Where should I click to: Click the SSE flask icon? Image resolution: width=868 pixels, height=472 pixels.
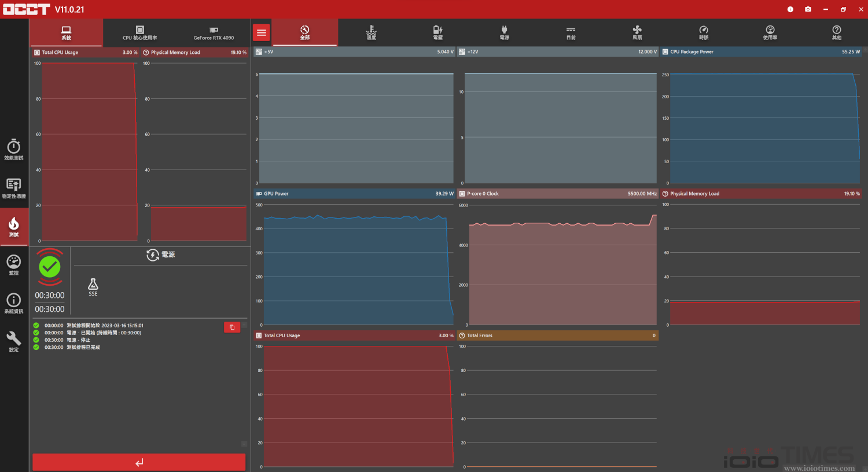coord(93,286)
